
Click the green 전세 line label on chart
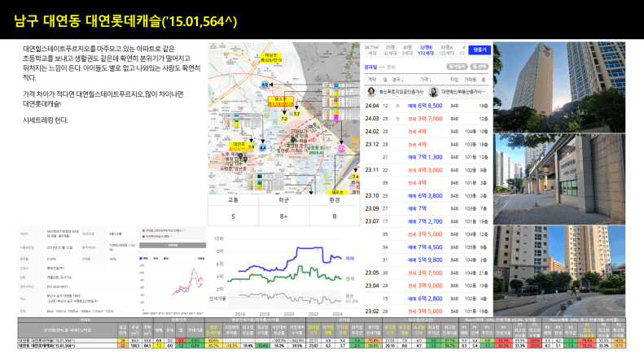pyautogui.click(x=349, y=279)
